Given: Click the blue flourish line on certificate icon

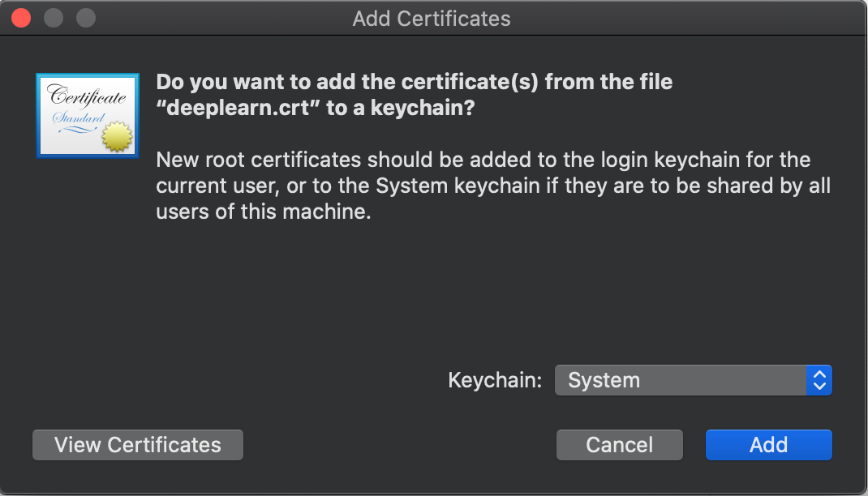Looking at the screenshot, I should tap(78, 130).
